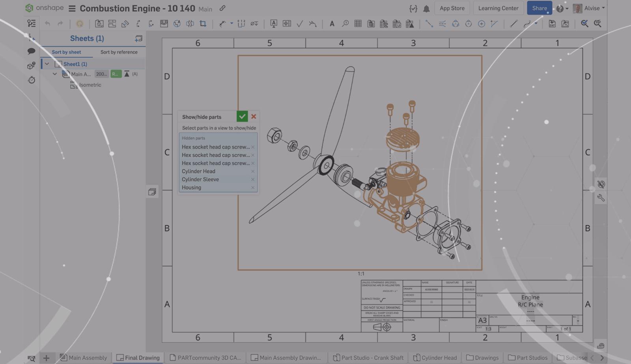631x364 pixels.
Task: Cancel the Show/hide parts dialog with red X
Action: 254,116
